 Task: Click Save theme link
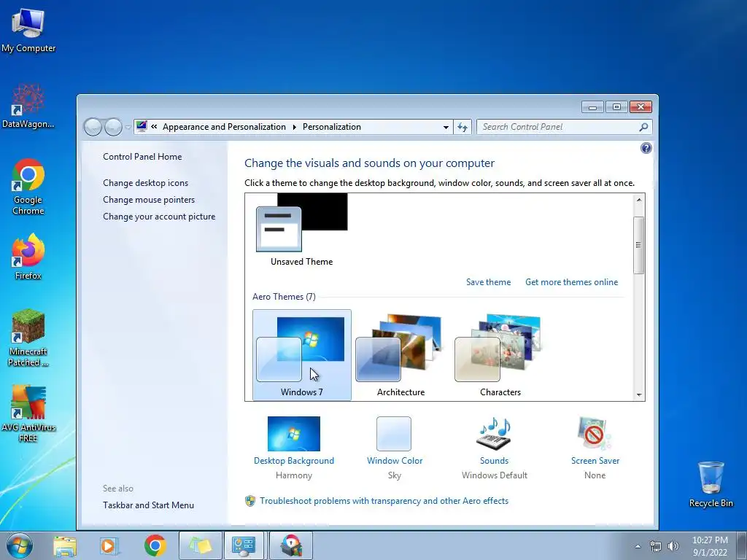tap(488, 282)
